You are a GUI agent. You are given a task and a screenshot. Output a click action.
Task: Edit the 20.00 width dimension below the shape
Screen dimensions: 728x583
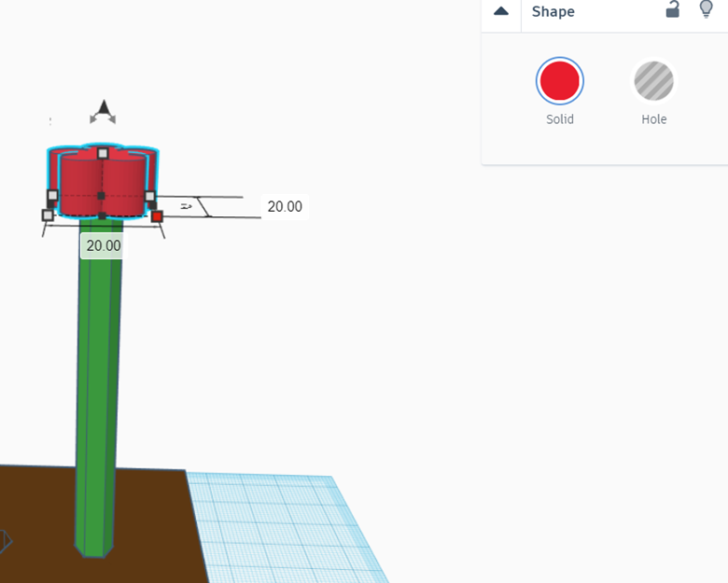[x=104, y=245]
